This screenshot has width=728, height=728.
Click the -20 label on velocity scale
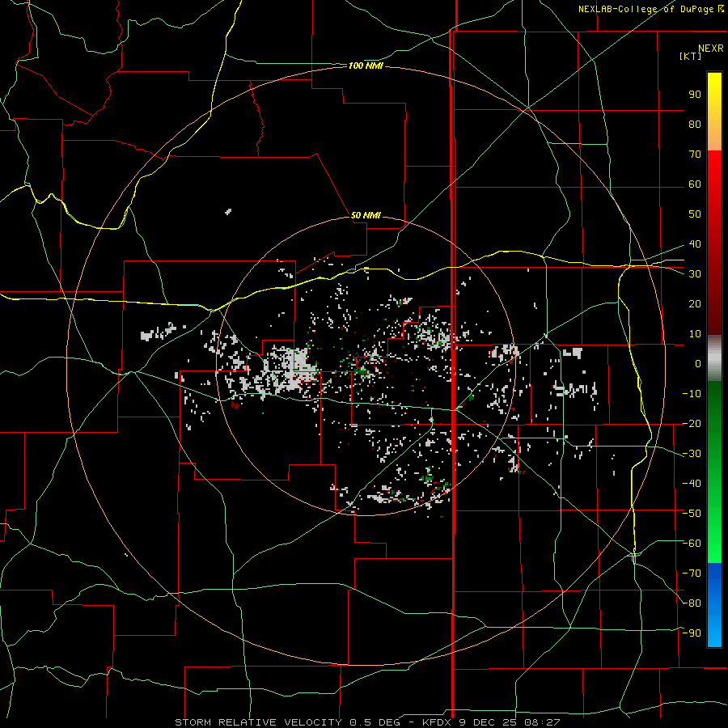(692, 424)
